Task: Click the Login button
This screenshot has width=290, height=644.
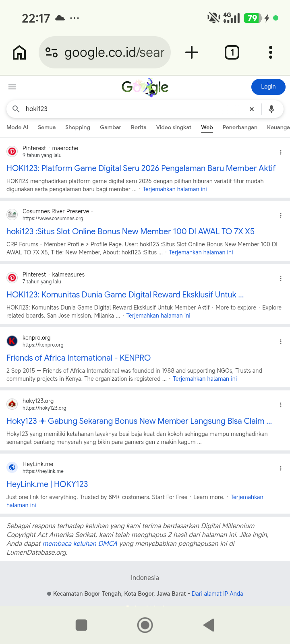Action: (x=268, y=87)
